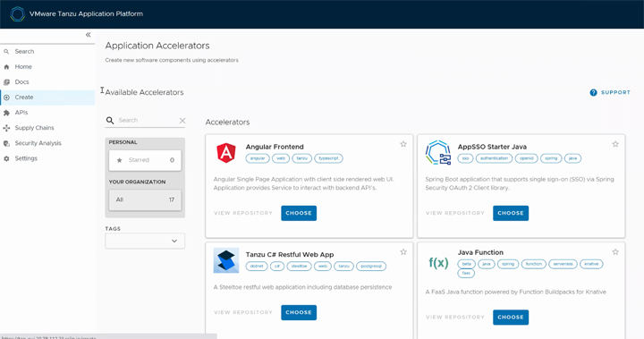View repository for Java Function
Screen dimensions: 644x339
tap(455, 318)
